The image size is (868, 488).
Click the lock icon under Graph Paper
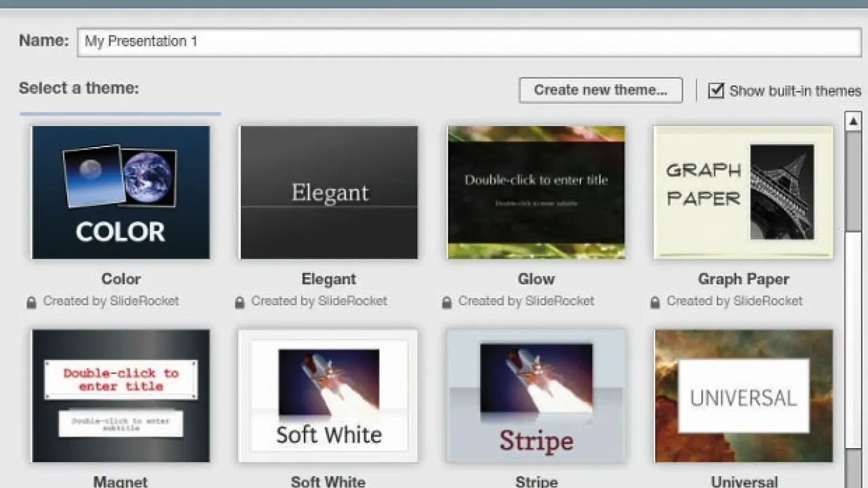[654, 302]
